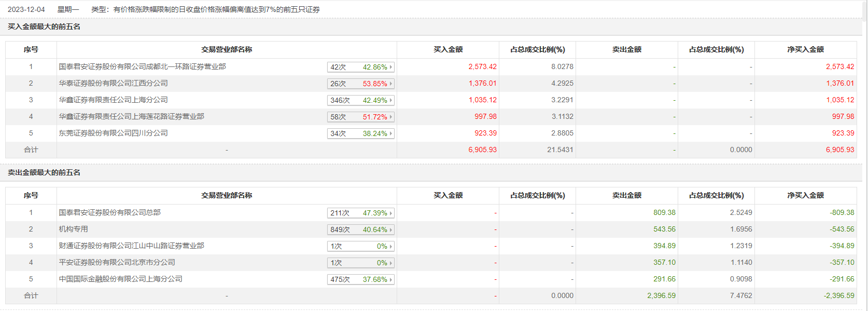Open 华鑫证券上海莲花路证券营业部 link

[x=131, y=116]
